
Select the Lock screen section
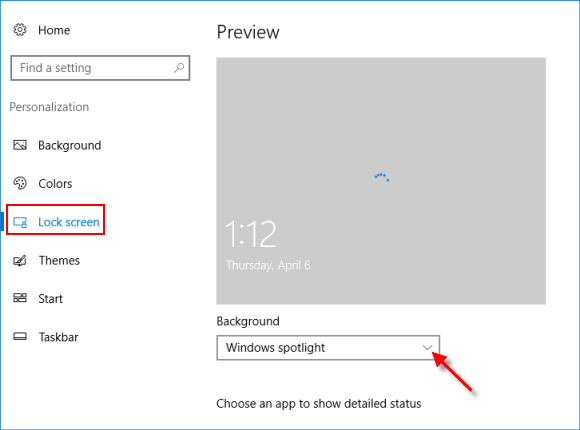coord(69,222)
